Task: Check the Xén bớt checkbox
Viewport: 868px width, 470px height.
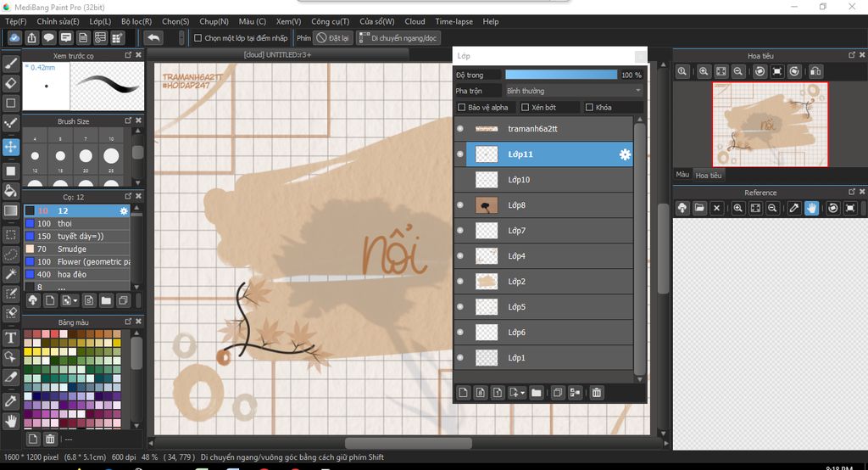Action: [x=525, y=108]
